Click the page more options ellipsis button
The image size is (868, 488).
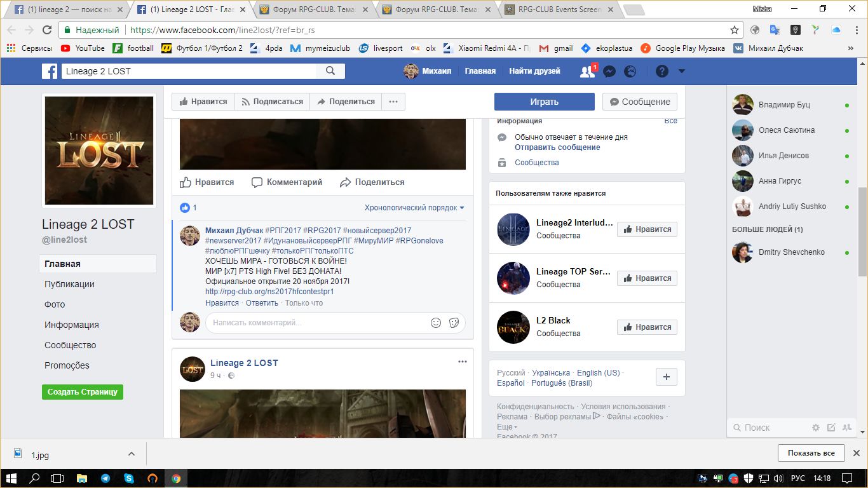point(393,102)
